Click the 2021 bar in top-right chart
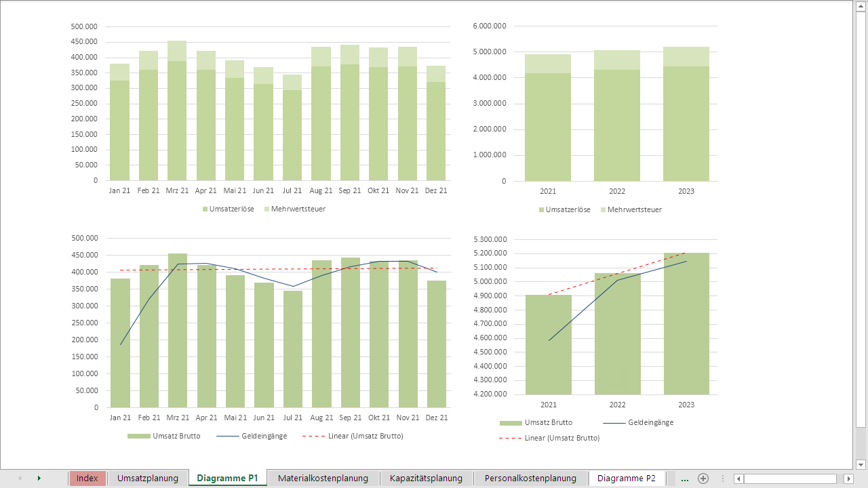The width and height of the screenshot is (868, 488). (x=548, y=127)
